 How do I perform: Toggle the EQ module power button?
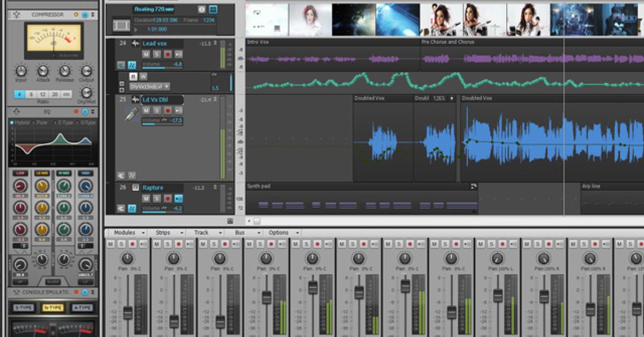pos(85,112)
